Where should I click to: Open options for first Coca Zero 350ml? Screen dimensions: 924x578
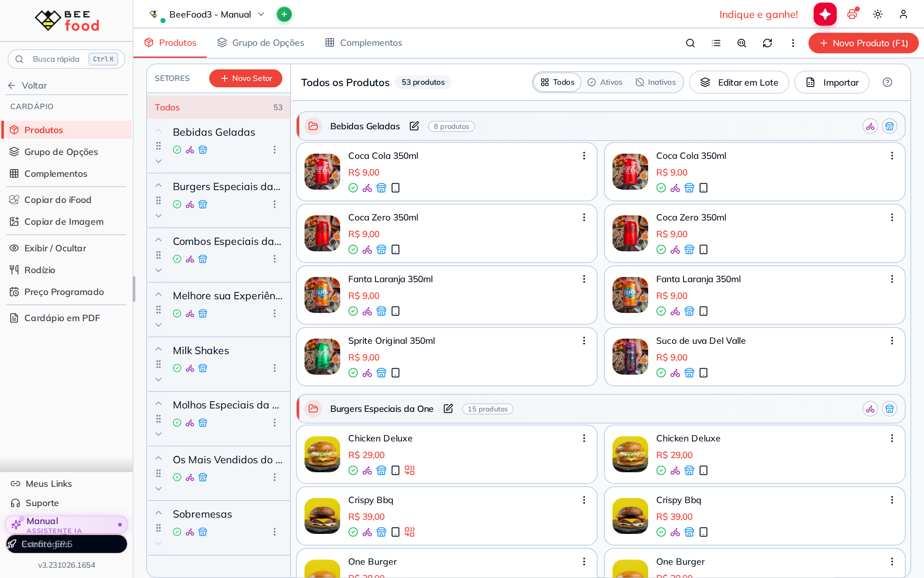click(x=584, y=217)
